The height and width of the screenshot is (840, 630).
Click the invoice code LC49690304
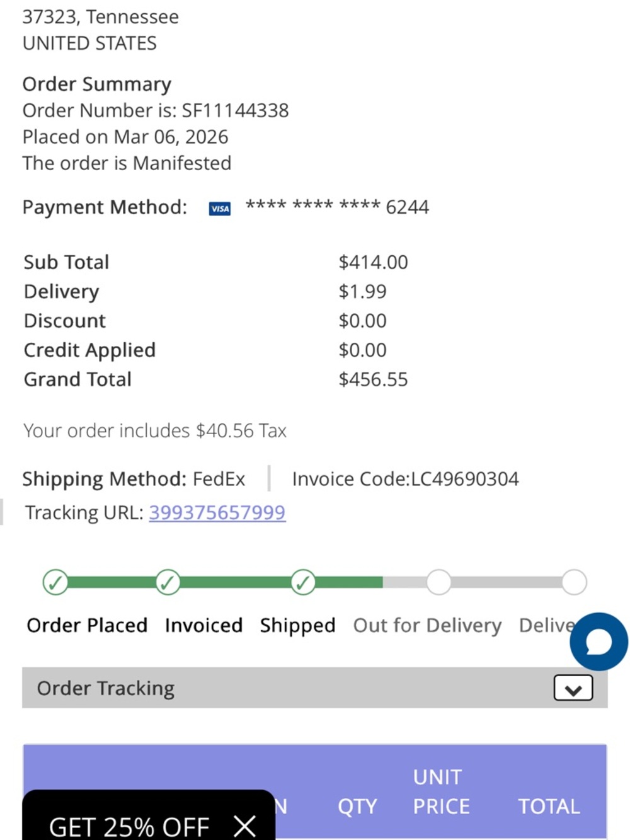[x=464, y=479]
